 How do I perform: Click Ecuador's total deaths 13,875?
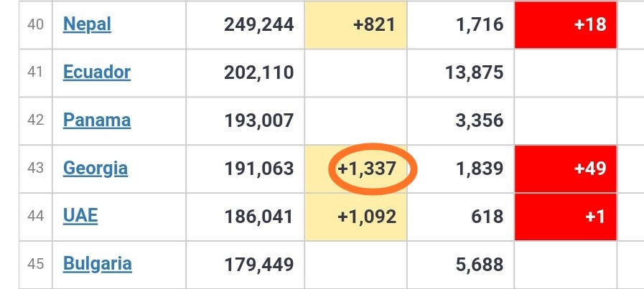(475, 72)
